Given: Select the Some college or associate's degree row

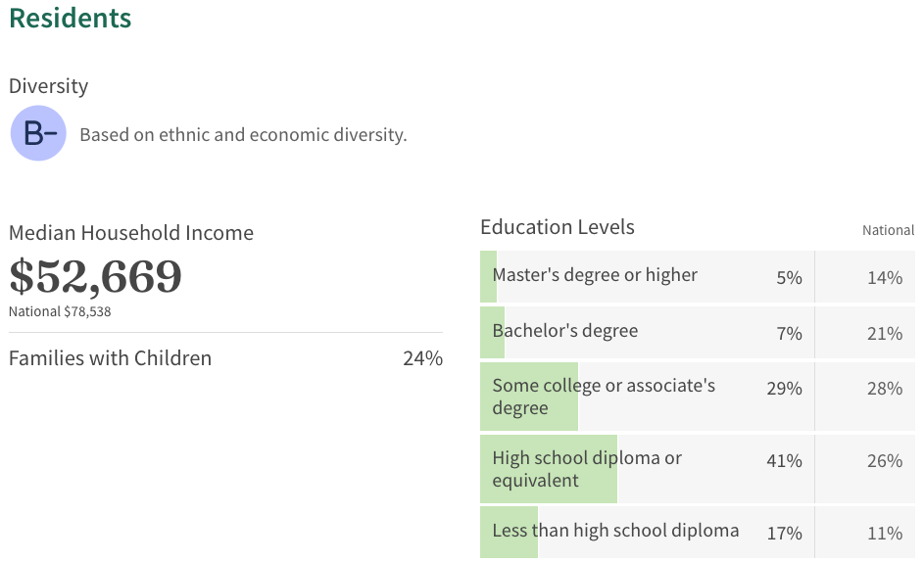Looking at the screenshot, I should (x=697, y=397).
